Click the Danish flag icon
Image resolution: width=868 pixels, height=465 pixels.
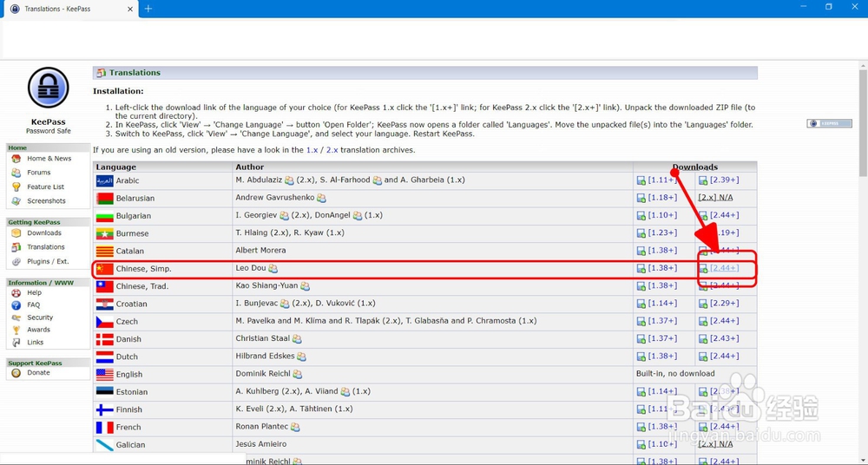[105, 339]
